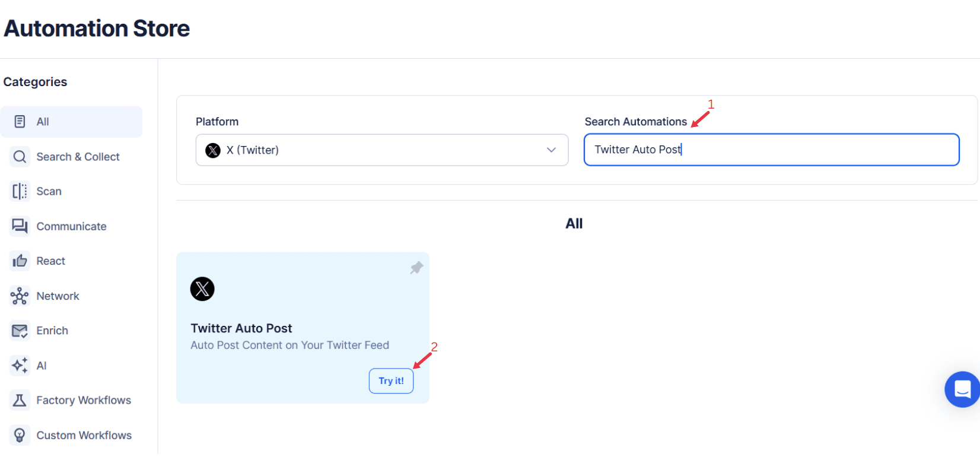Click the X logo on the automation card
The height and width of the screenshot is (460, 980).
pyautogui.click(x=202, y=289)
